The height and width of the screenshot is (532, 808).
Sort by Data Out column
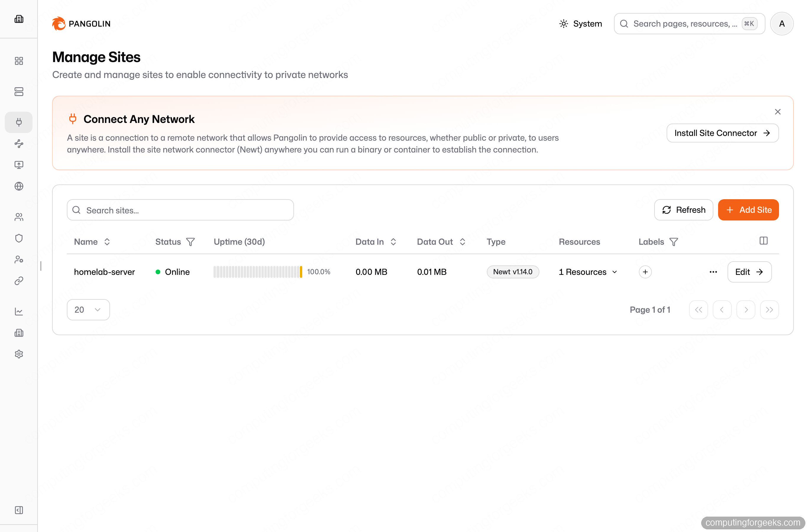[441, 242]
